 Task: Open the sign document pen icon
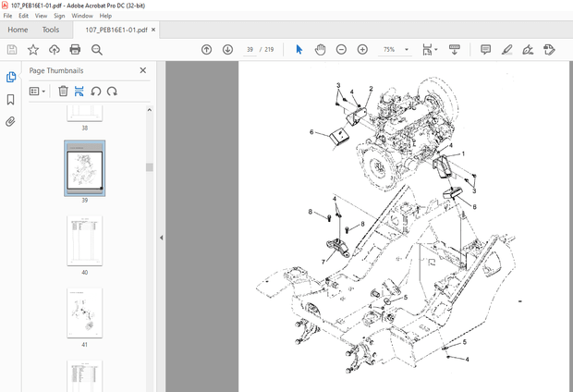[528, 49]
